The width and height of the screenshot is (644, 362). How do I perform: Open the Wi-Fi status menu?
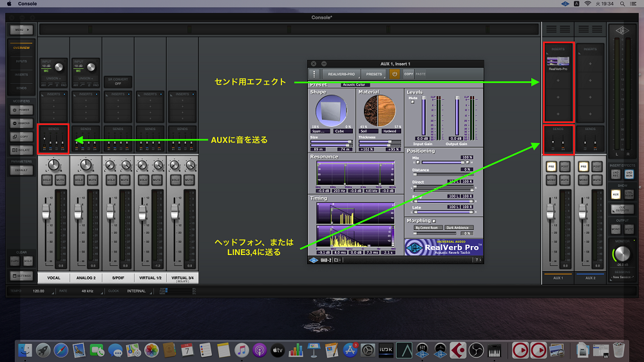[x=588, y=4]
